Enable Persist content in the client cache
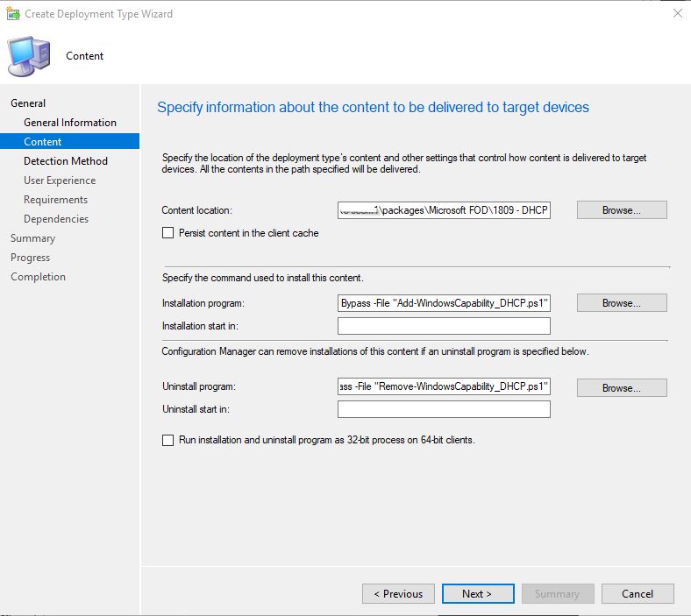The width and height of the screenshot is (691, 616). (167, 233)
